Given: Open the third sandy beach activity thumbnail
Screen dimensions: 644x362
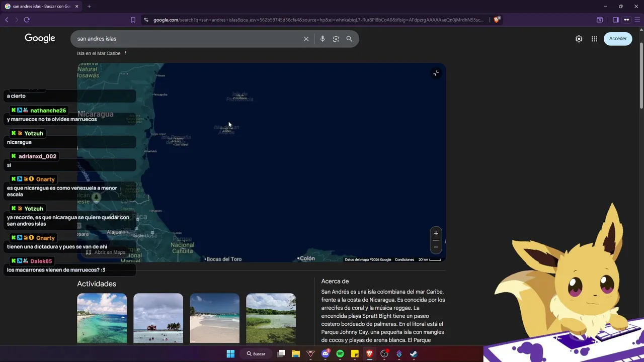Looking at the screenshot, I should (214, 318).
